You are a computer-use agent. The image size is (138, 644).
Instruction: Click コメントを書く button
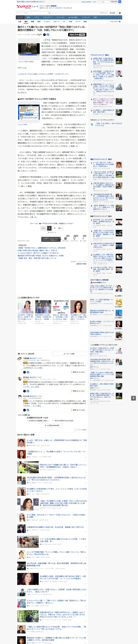pos(69,354)
